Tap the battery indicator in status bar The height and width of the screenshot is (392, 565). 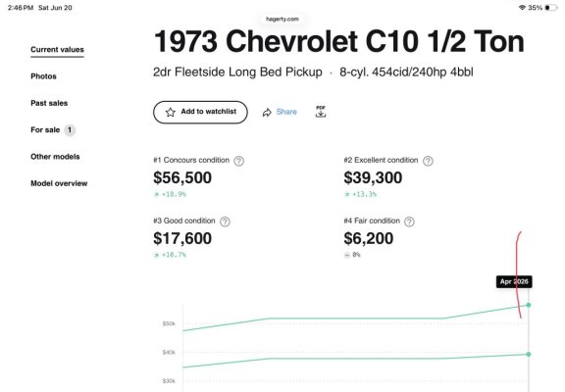pyautogui.click(x=550, y=8)
